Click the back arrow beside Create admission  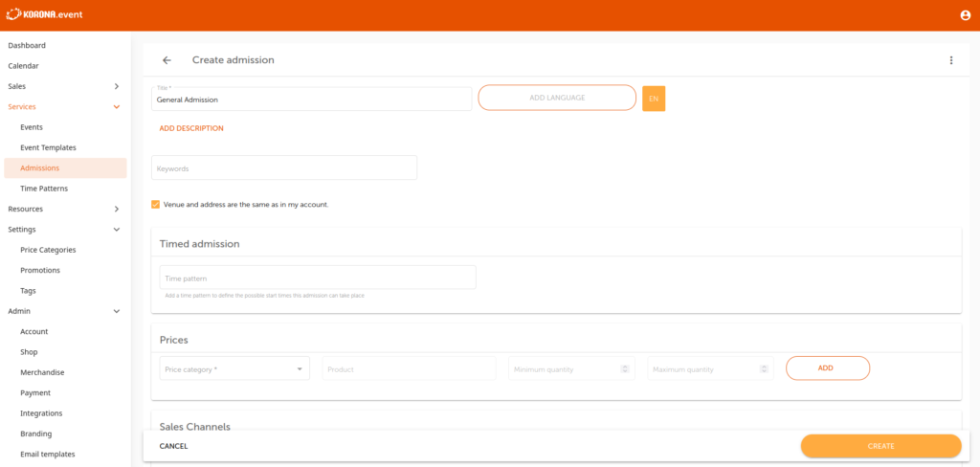click(167, 60)
